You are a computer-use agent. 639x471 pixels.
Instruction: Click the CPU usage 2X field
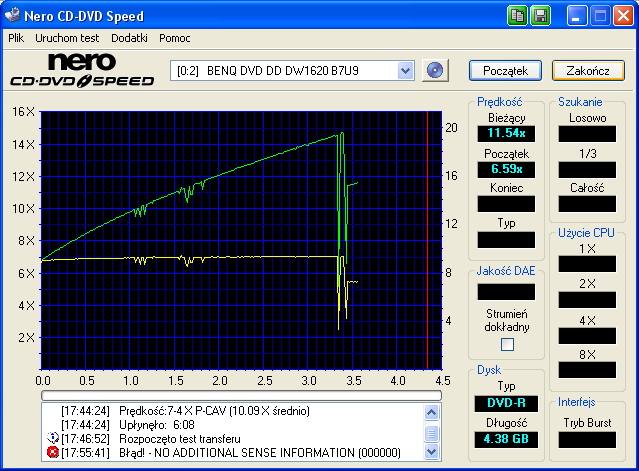[587, 300]
